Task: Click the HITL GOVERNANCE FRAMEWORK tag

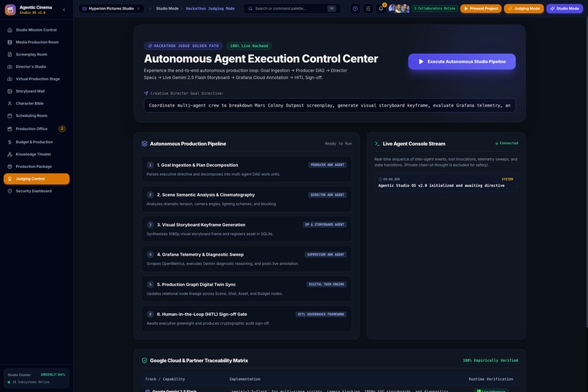Action: coord(321,315)
